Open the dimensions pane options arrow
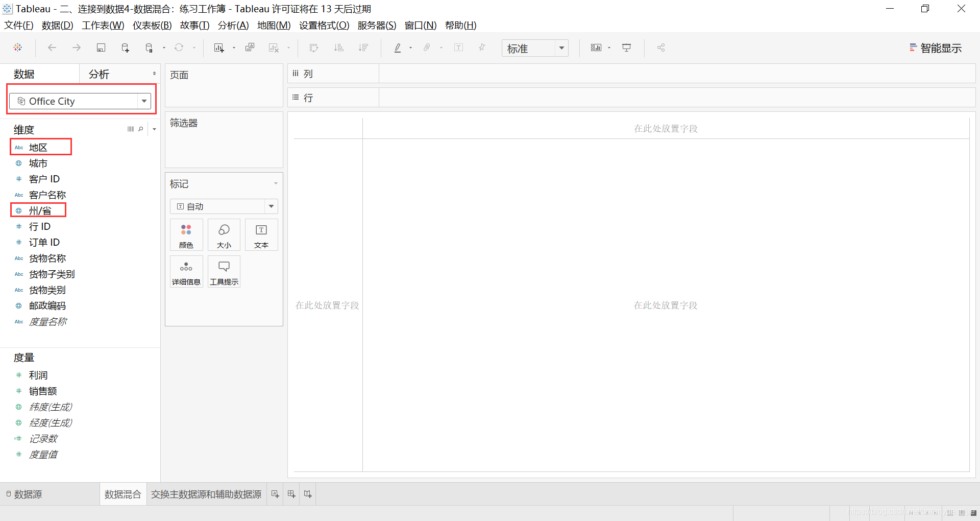 click(x=154, y=129)
